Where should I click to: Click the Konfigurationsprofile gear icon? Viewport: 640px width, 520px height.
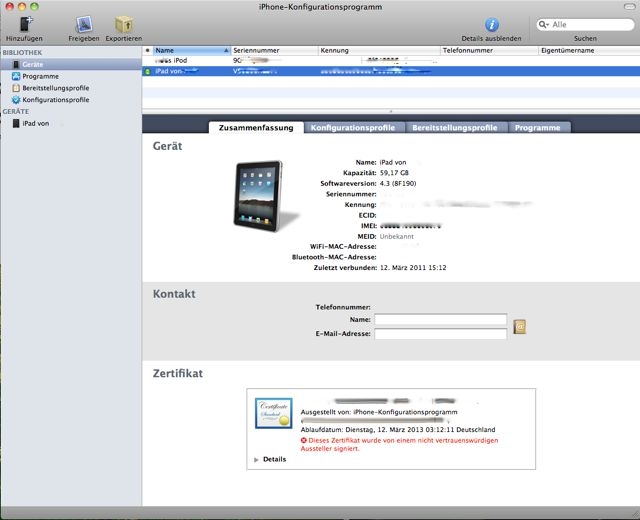(16, 100)
